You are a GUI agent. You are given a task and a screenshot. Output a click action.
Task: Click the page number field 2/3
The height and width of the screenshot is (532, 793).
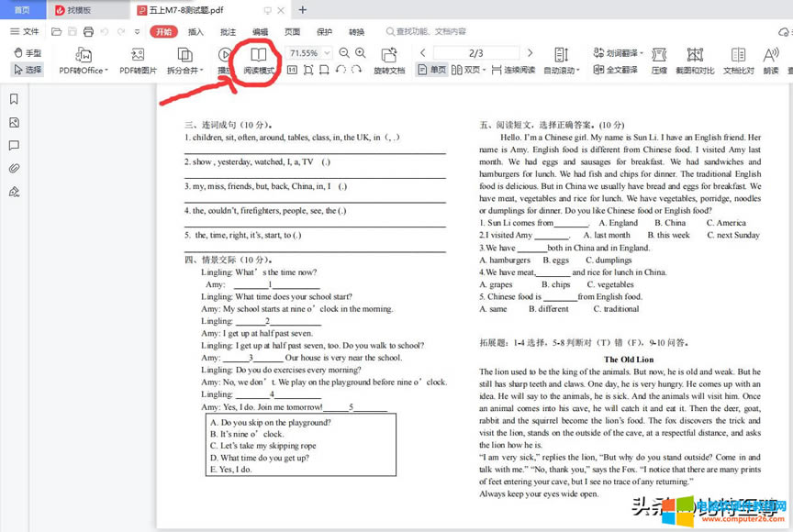tap(476, 53)
